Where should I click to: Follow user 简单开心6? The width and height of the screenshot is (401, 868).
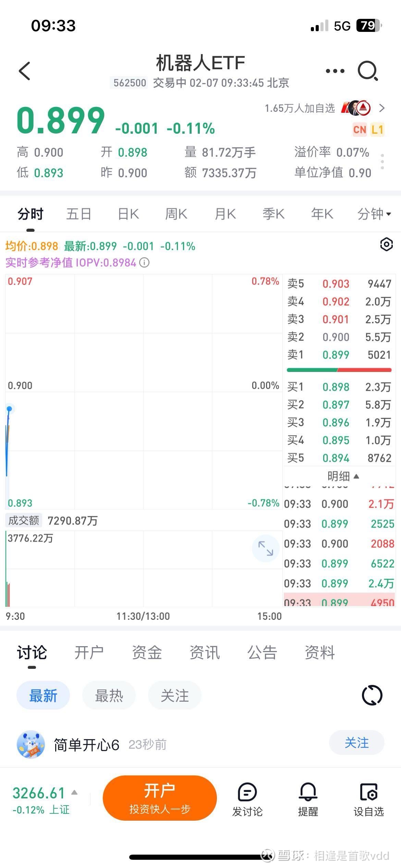click(356, 743)
